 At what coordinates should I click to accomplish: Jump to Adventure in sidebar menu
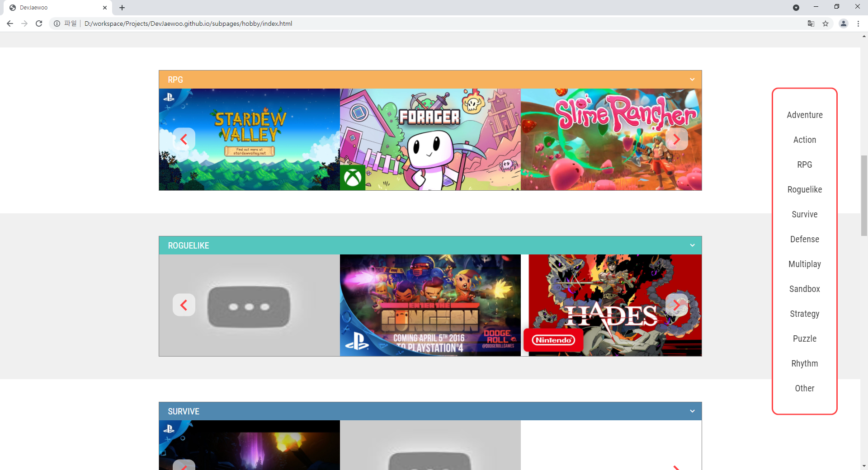(x=805, y=115)
